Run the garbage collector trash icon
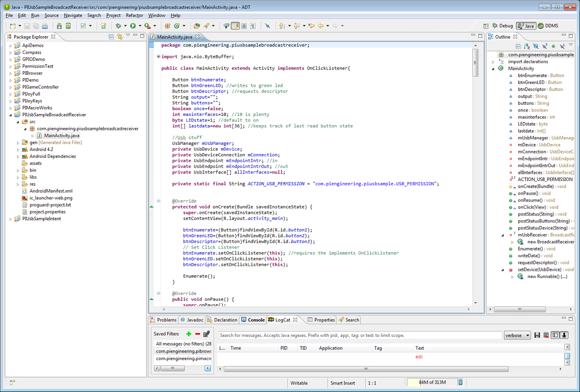Screen dimensions: 580x392 pyautogui.click(x=460, y=383)
